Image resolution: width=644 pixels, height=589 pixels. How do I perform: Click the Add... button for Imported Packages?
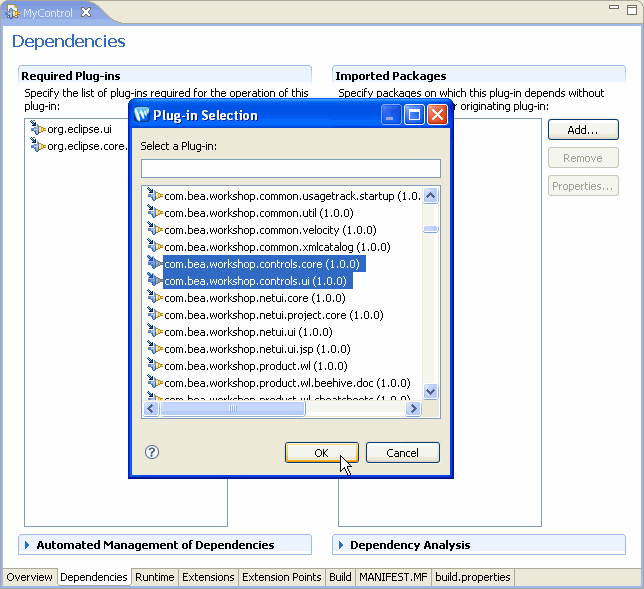tap(583, 130)
